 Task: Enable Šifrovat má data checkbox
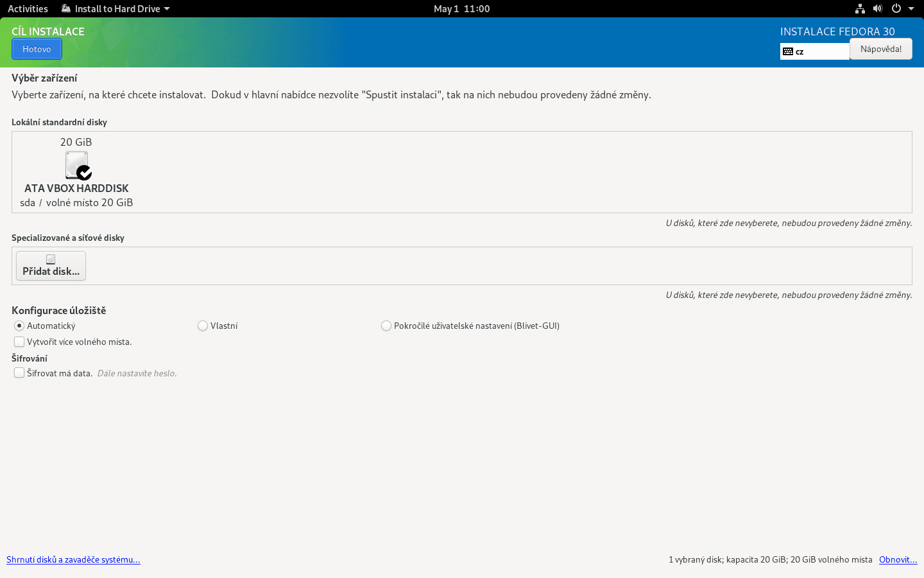(x=19, y=372)
